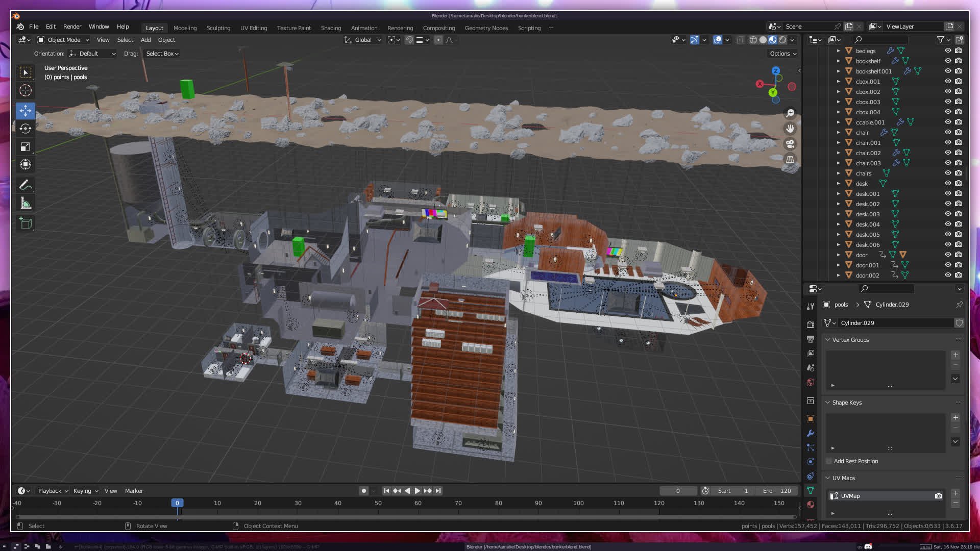Select the Add Cube tool
Image resolution: width=980 pixels, height=551 pixels.
coord(26,223)
